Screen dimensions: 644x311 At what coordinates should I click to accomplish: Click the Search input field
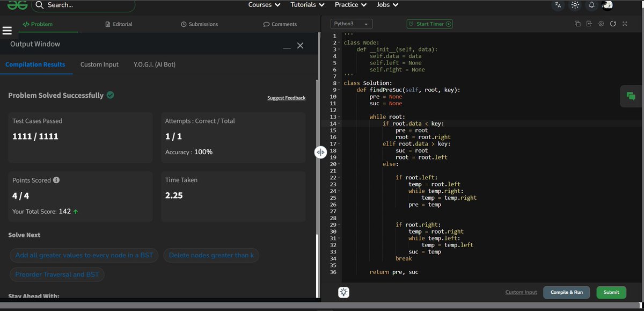pos(83,5)
